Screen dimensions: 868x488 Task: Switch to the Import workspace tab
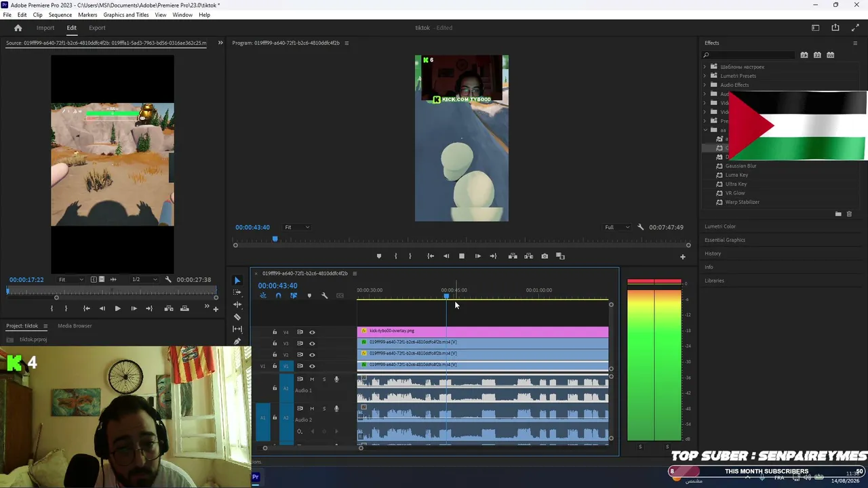point(45,28)
